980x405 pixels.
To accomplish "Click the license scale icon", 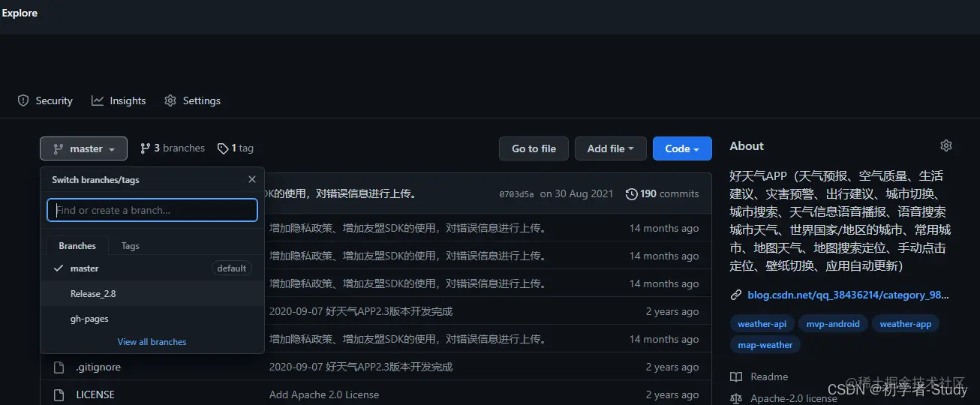I will click(x=736, y=398).
